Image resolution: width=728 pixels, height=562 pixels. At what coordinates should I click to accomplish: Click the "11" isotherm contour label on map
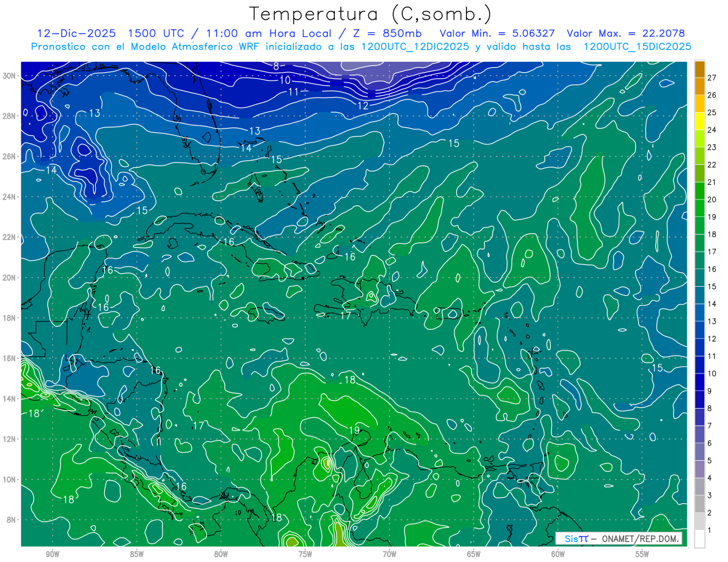294,92
